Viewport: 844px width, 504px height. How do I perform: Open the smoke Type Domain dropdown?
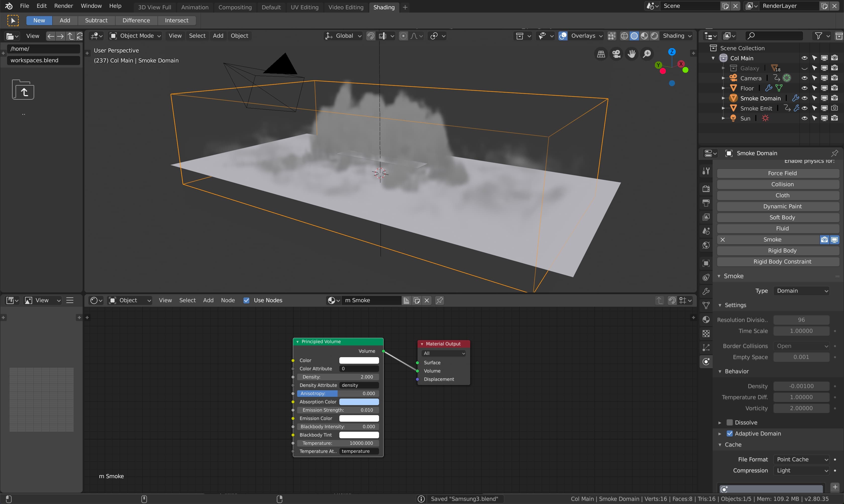pyautogui.click(x=802, y=291)
